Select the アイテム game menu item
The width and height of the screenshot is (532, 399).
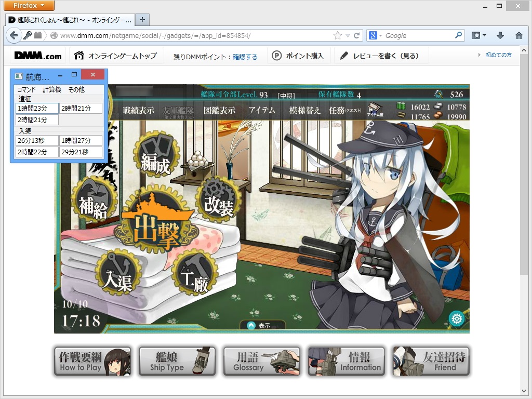(x=262, y=110)
